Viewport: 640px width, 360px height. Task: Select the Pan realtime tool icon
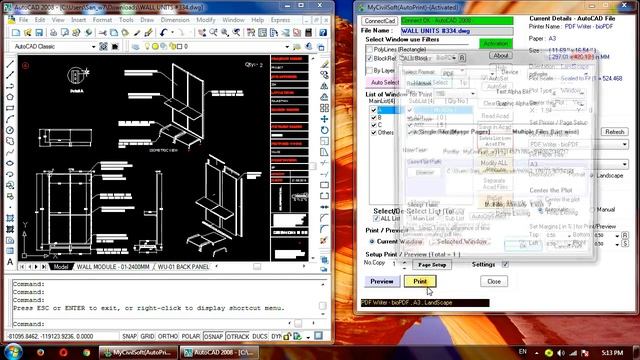click(202, 33)
